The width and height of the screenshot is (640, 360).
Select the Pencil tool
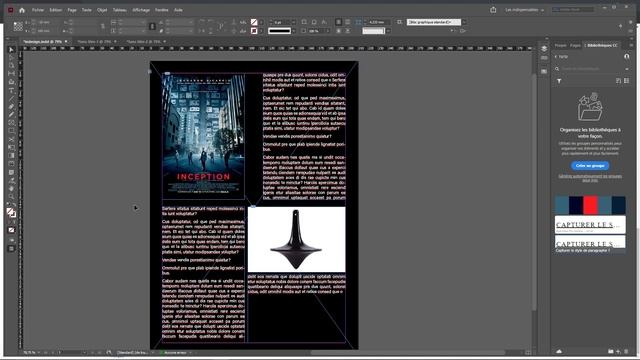pos(11,115)
